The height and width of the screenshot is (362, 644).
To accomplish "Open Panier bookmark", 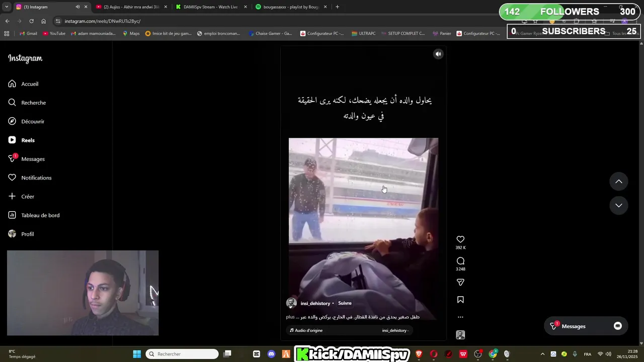I will coord(442,34).
